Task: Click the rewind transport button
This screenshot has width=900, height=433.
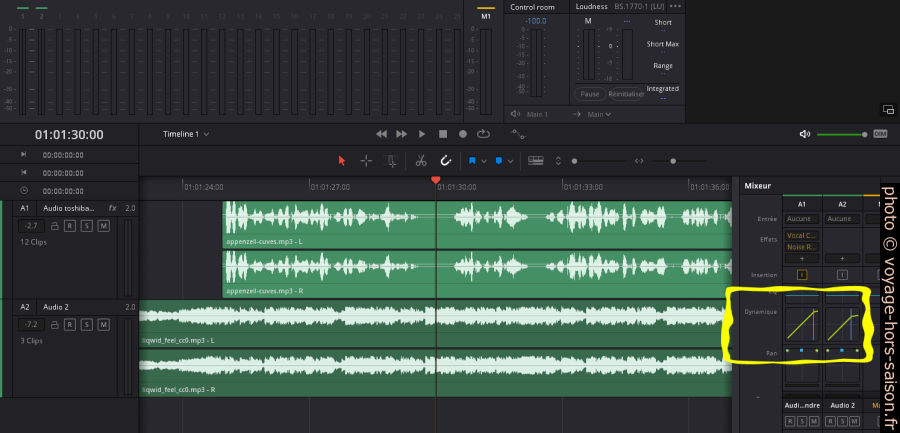Action: (381, 134)
